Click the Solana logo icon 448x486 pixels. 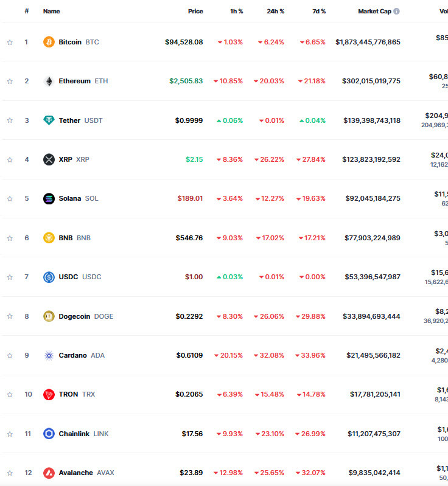click(x=49, y=198)
